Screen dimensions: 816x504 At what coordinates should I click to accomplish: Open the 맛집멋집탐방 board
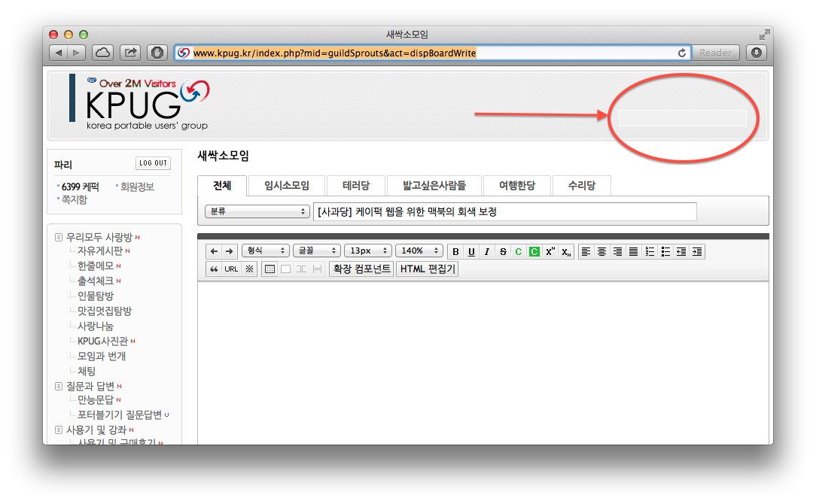105,311
